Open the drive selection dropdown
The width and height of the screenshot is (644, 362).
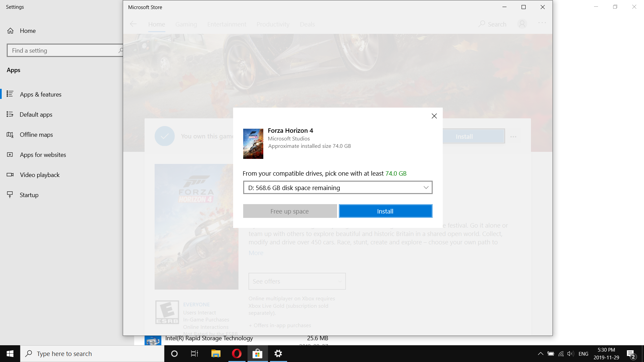pos(338,188)
